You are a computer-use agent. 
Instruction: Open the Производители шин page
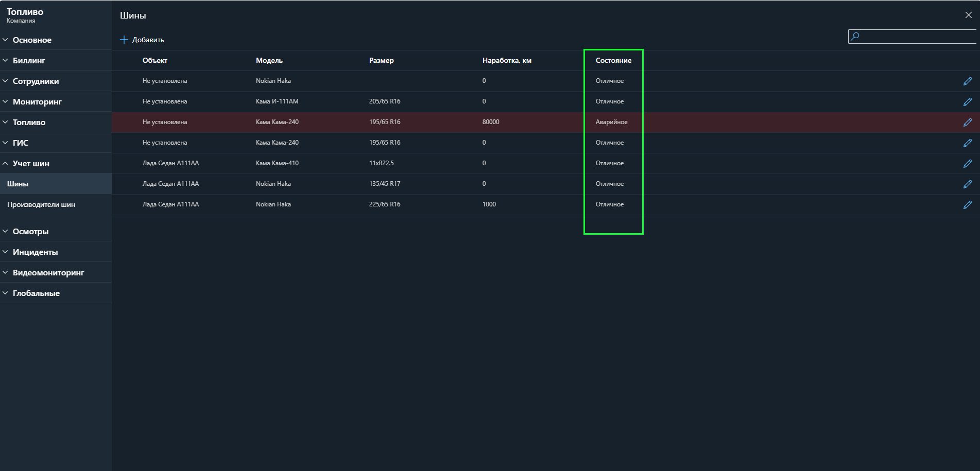point(41,205)
